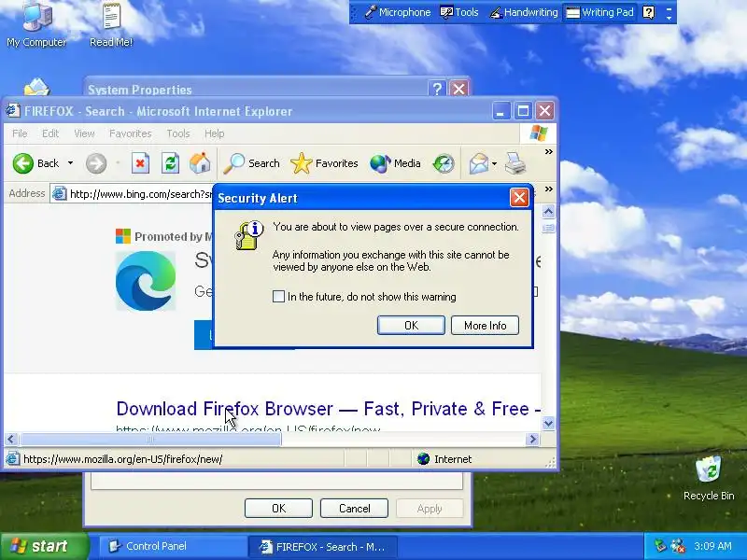Click the Windows flag logo in IE
Viewport: 747px width, 560px height.
[x=539, y=133]
